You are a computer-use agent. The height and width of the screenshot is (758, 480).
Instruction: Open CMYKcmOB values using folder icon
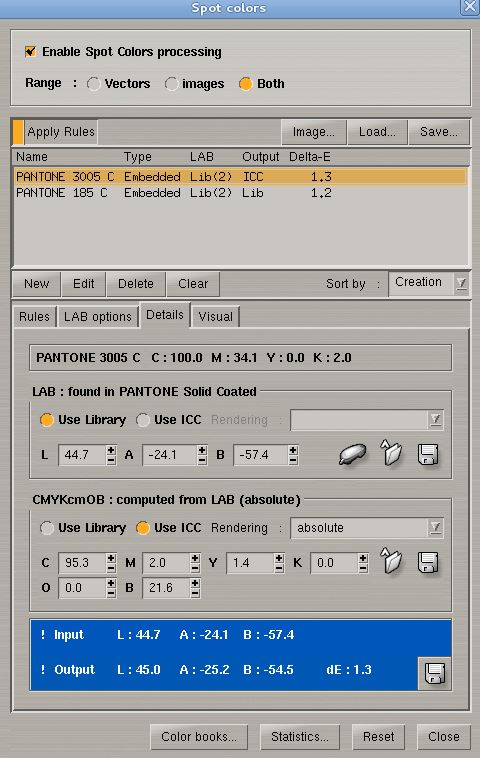click(x=391, y=561)
